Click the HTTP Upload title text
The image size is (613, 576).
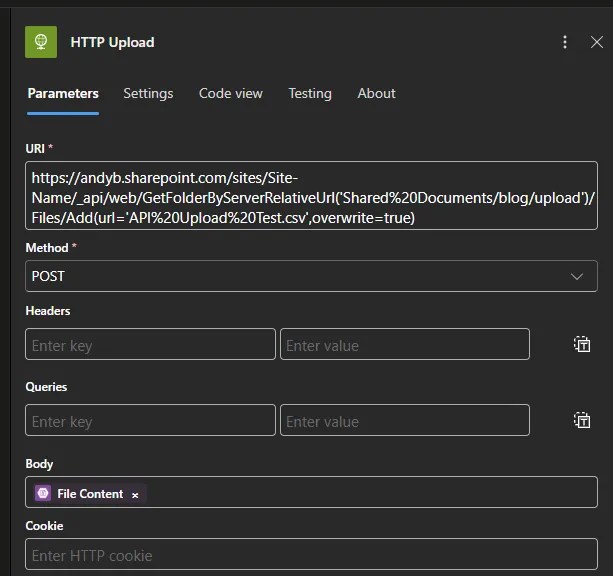click(112, 42)
